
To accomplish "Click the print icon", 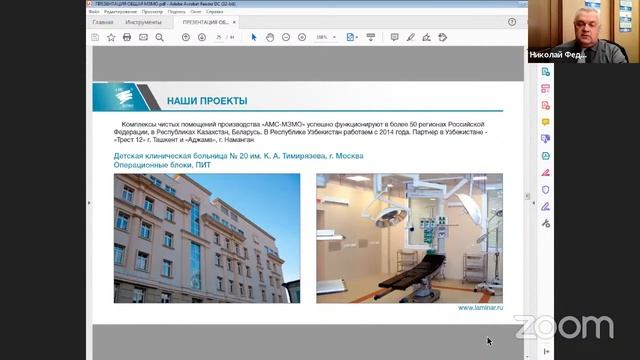I will coord(127,37).
